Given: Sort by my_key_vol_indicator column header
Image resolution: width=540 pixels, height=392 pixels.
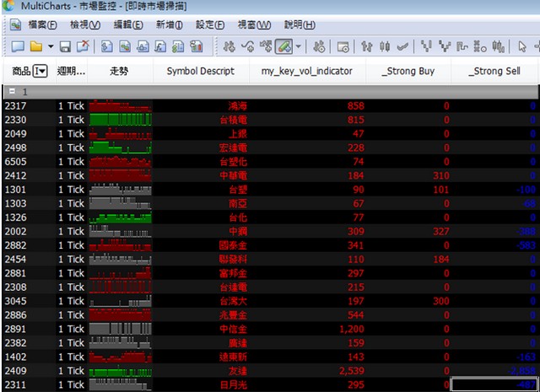Looking at the screenshot, I should [307, 72].
